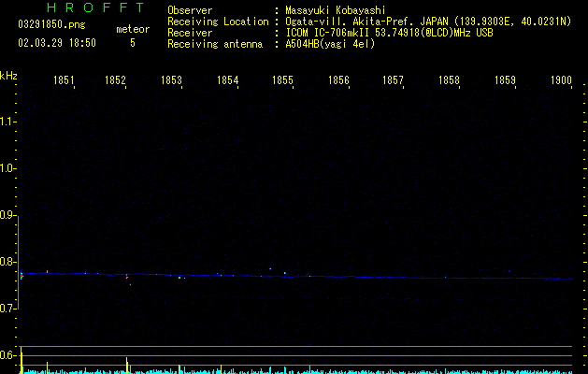This screenshot has height=374, width=588.
Task: Click the 1859 time axis marker
Action: pyautogui.click(x=505, y=80)
